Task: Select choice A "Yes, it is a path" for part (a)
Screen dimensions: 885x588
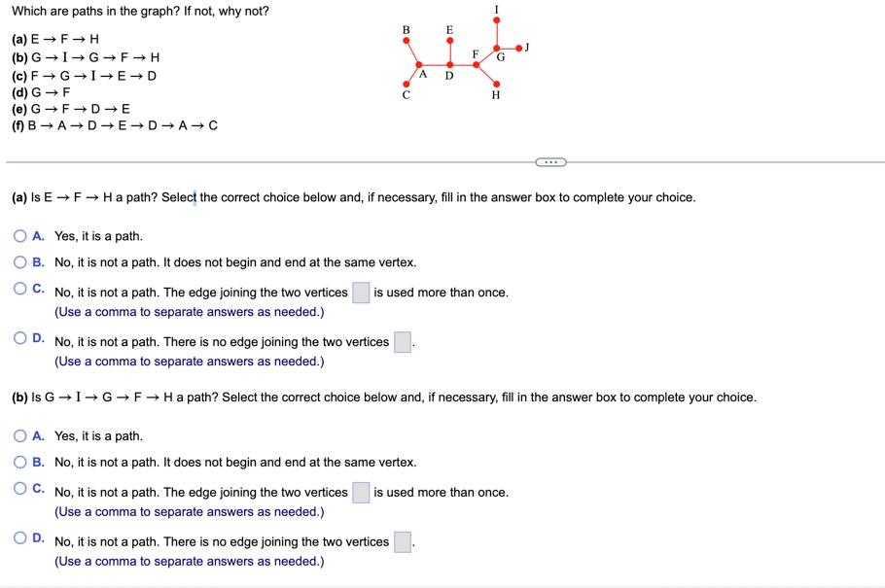Action: (18, 235)
